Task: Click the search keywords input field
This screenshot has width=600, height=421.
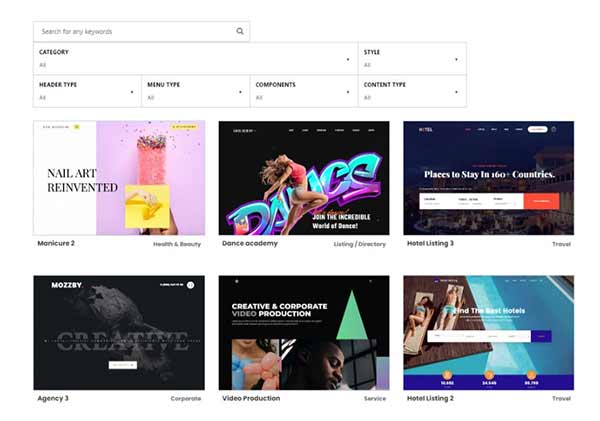Action: tap(135, 31)
